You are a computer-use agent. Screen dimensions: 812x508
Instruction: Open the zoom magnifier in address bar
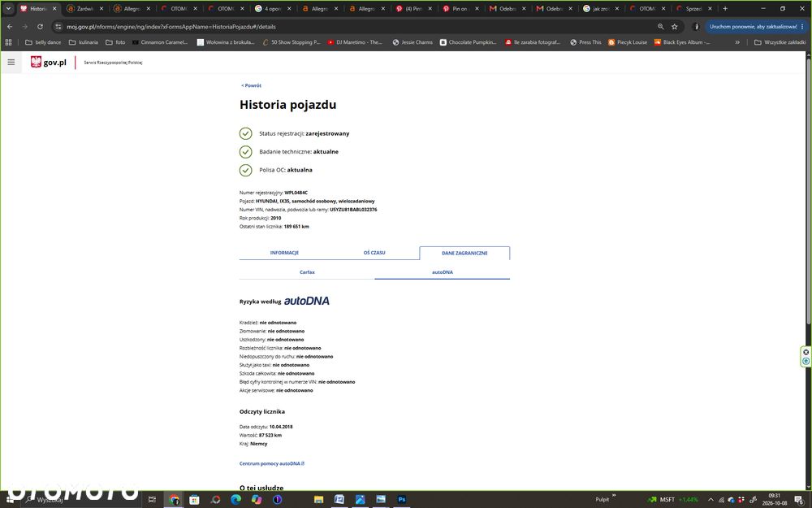660,27
